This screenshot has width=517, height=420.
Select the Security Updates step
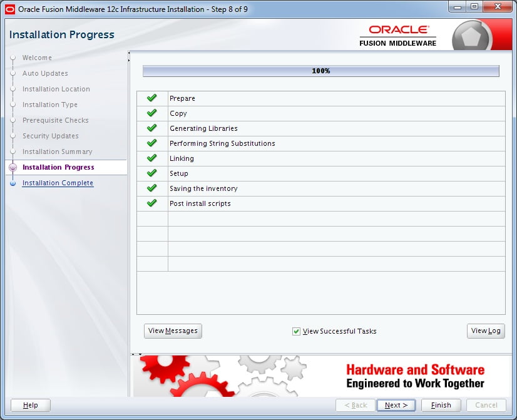(51, 136)
